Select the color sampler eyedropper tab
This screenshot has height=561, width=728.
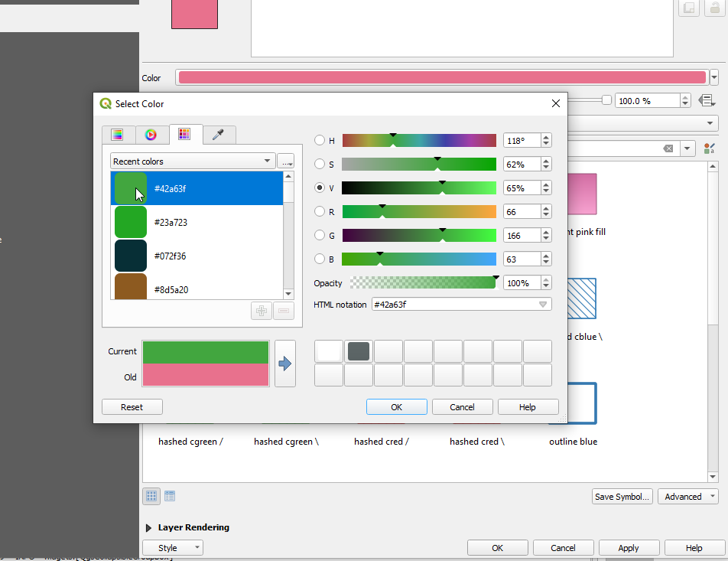219,135
